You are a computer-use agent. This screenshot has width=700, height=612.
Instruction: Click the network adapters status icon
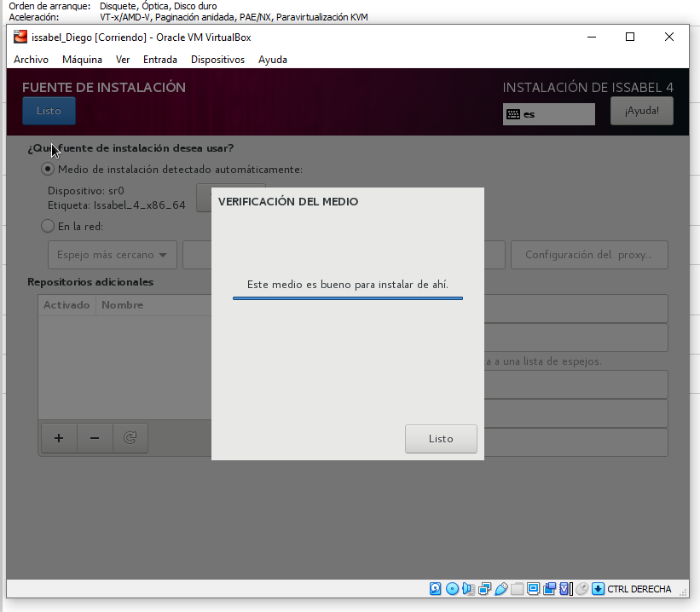[x=484, y=589]
